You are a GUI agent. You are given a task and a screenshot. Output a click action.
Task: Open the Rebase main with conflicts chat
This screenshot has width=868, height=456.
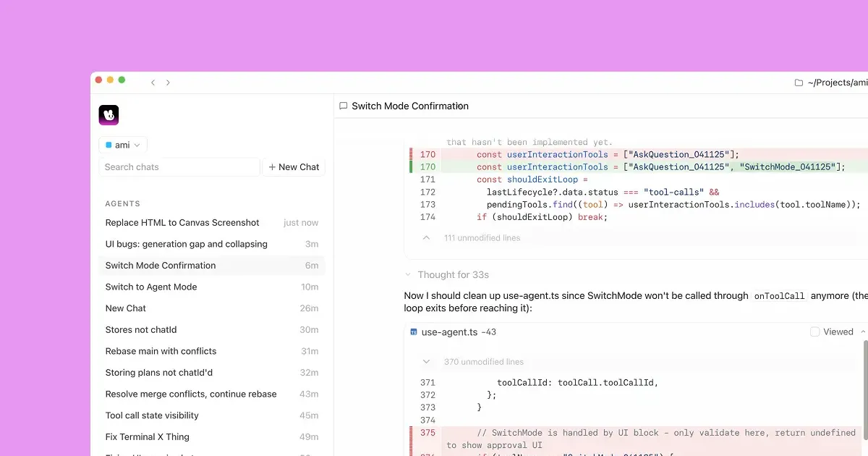161,351
